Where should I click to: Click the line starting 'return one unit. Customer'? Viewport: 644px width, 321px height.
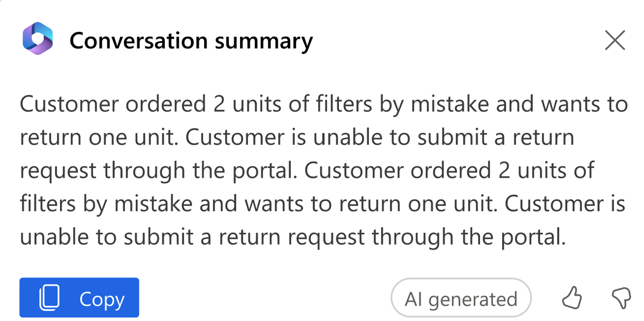297,138
